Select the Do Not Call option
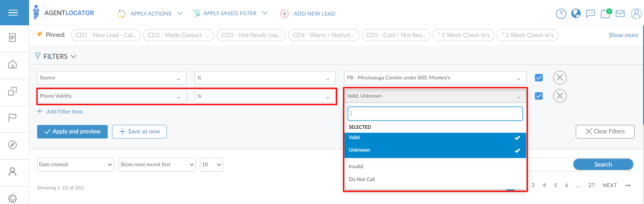Viewport: 644px width, 204px height. pyautogui.click(x=435, y=179)
